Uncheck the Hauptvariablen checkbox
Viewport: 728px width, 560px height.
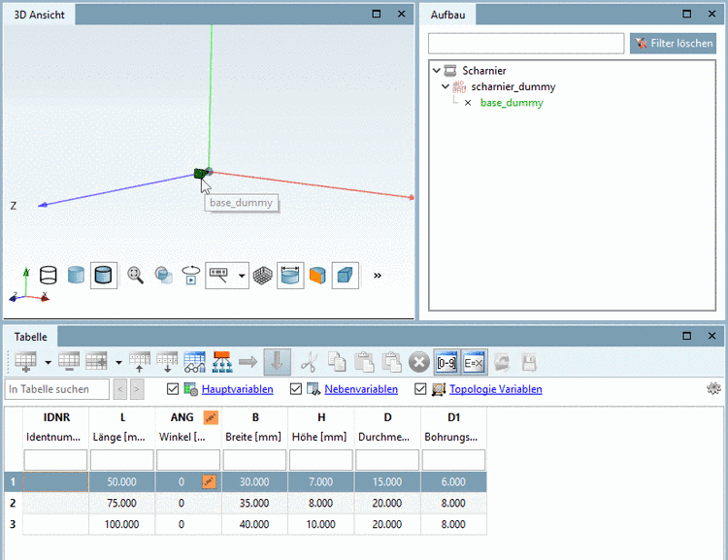tap(174, 389)
